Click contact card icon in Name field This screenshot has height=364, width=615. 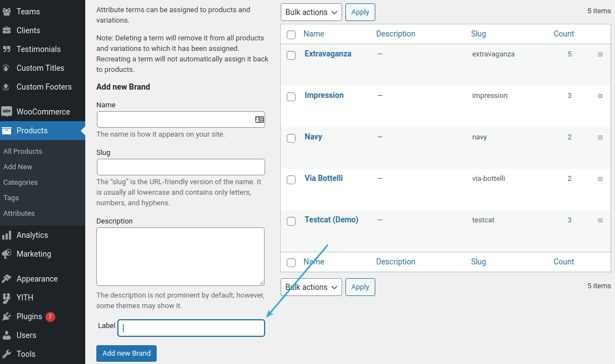(x=259, y=119)
